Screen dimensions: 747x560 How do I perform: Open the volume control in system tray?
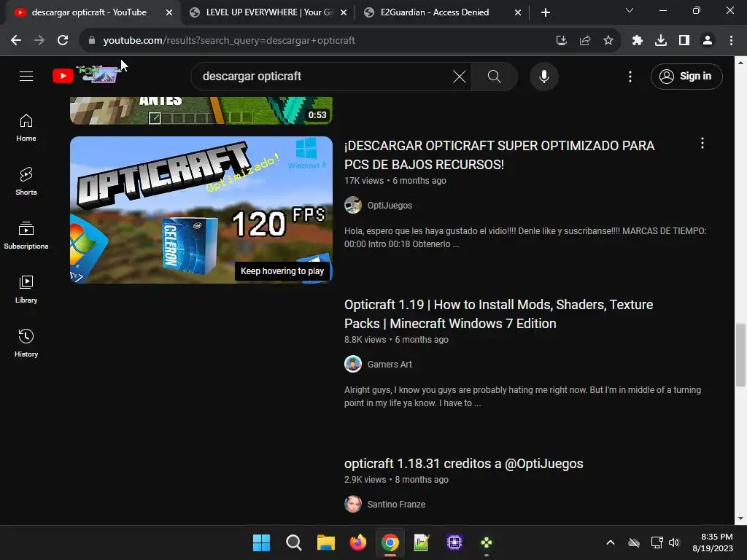[x=673, y=542]
